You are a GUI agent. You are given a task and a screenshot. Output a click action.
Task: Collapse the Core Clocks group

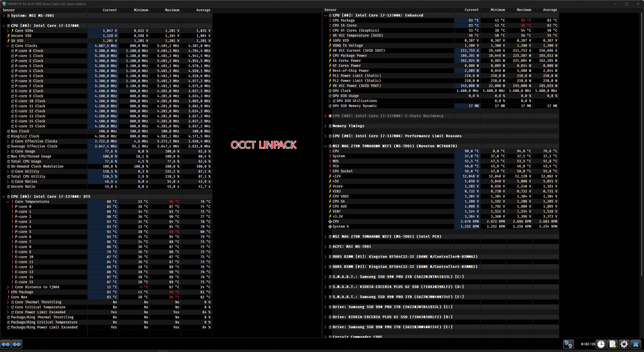(x=8, y=46)
